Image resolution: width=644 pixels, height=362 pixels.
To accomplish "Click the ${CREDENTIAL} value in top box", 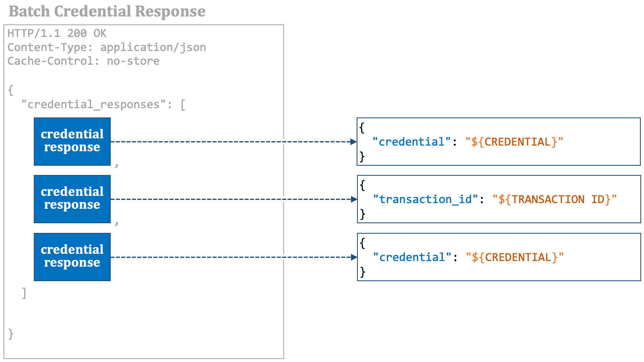I will 514,142.
